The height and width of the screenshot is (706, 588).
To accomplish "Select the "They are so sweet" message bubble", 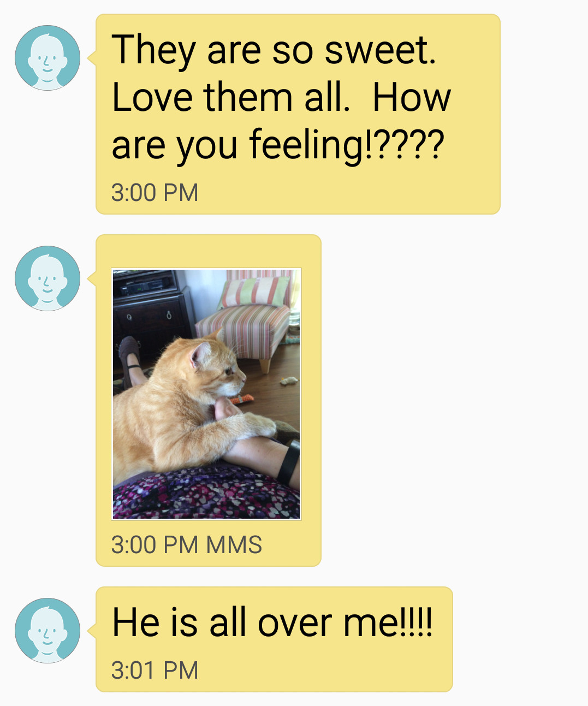I will pos(298,114).
